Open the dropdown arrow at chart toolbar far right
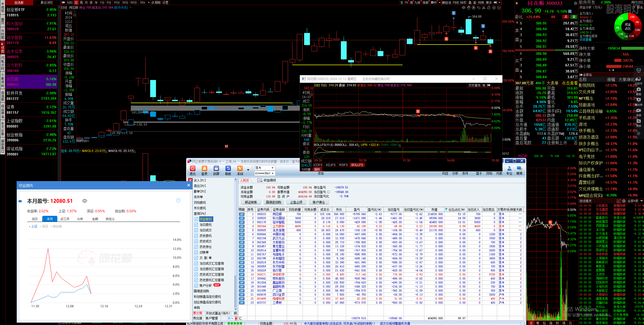 (x=500, y=3)
